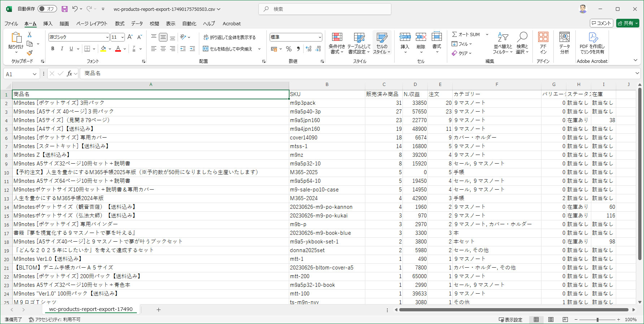The height and width of the screenshot is (324, 644).
Task: Toggle the AutoSave (自動保存) switch
Action: [x=47, y=9]
